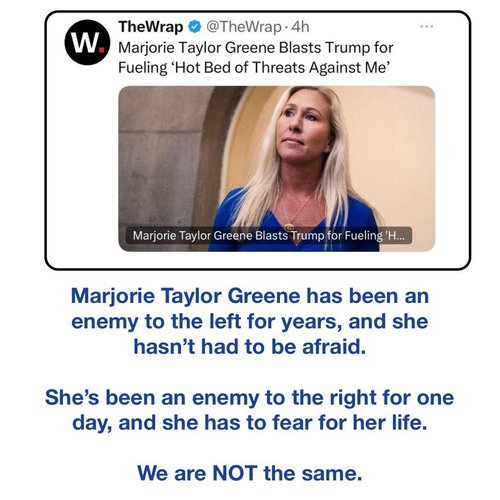Viewport: 500px width, 500px height.
Task: Click TheWrap circular W. profile avatar
Action: pyautogui.click(x=87, y=42)
